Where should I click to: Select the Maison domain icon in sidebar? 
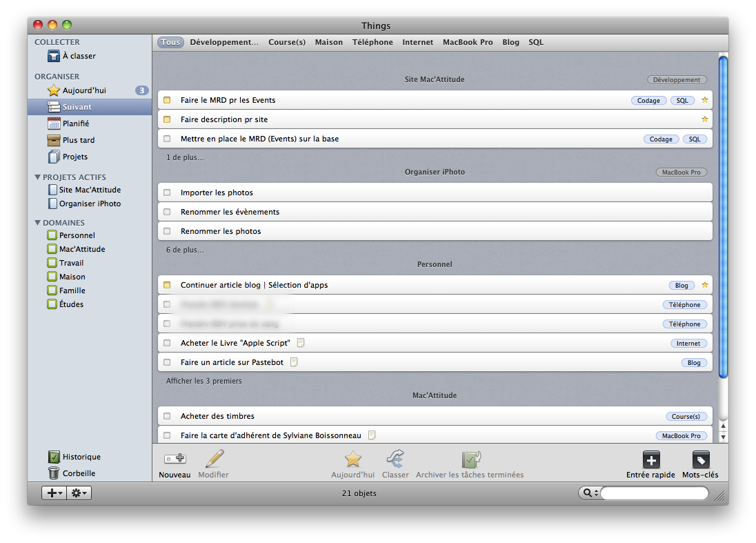pos(52,276)
